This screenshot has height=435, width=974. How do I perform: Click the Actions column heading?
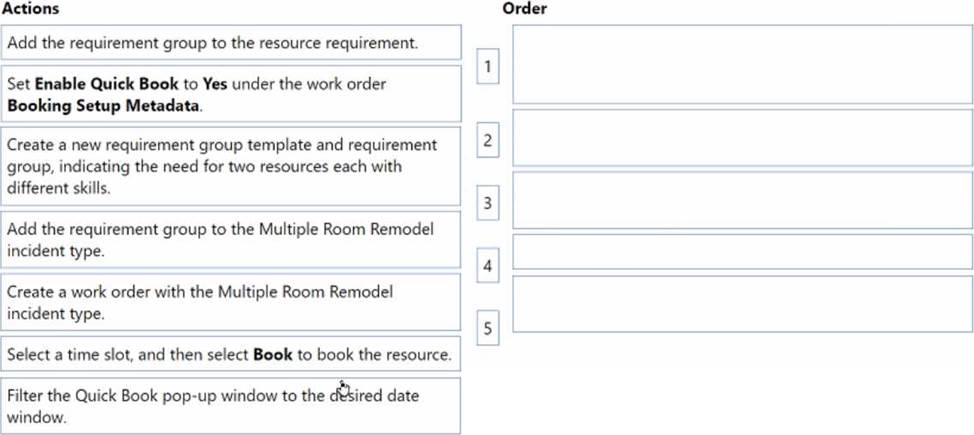(x=30, y=8)
